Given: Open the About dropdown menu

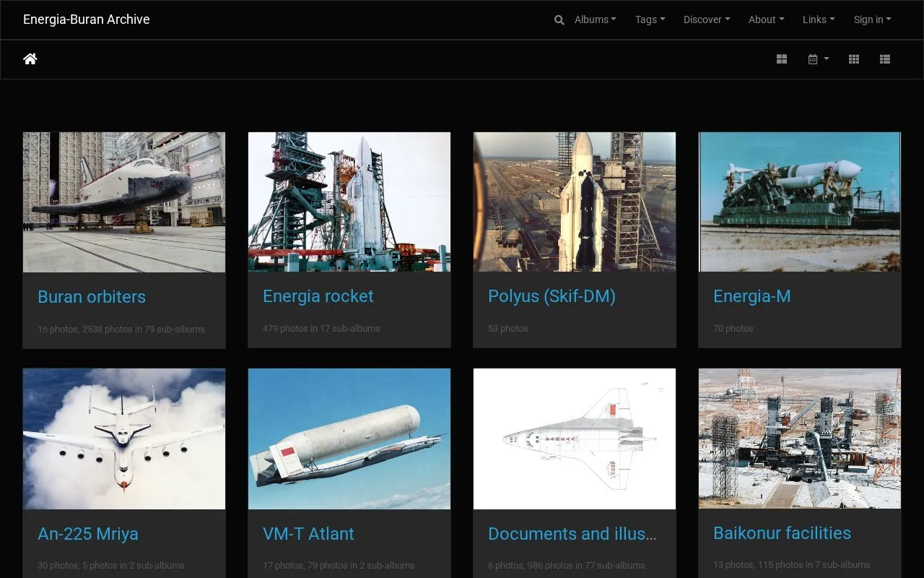Looking at the screenshot, I should 767,20.
